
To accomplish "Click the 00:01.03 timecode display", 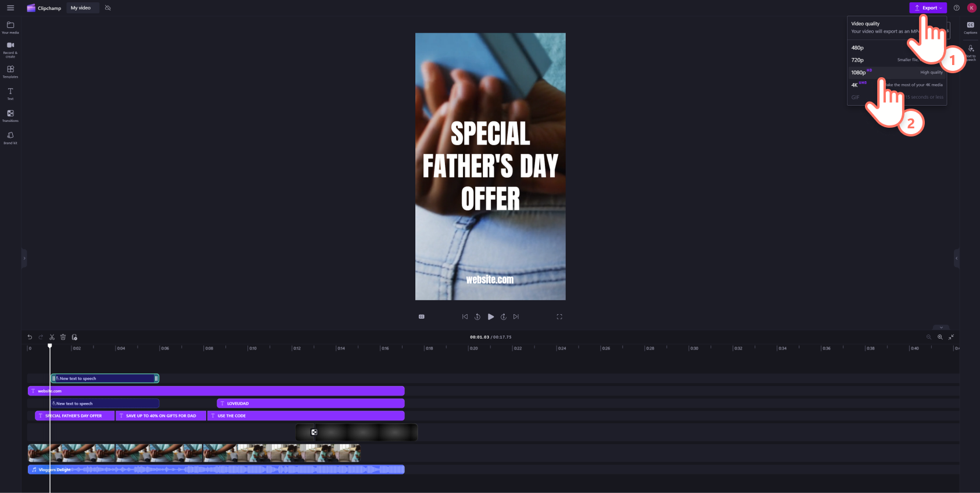I will (x=479, y=337).
